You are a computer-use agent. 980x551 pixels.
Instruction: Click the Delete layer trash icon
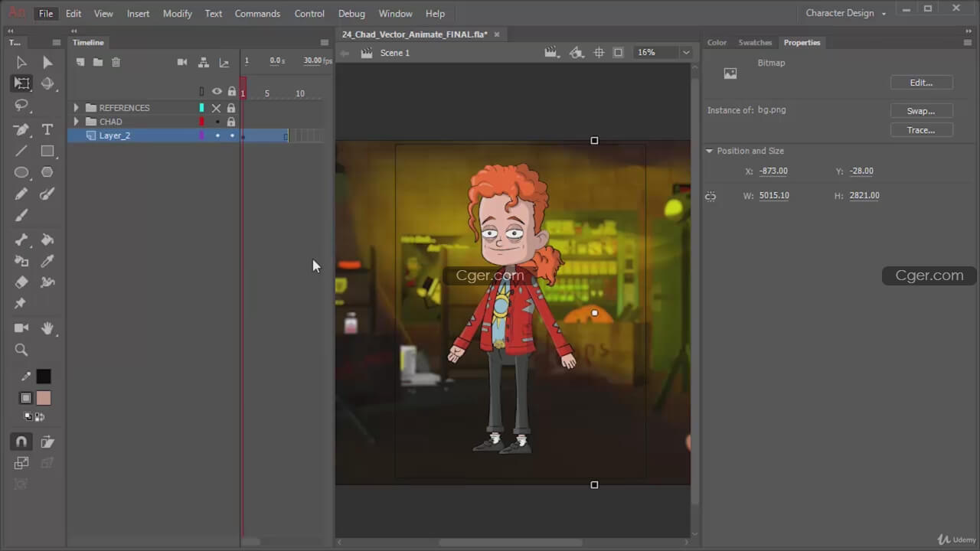(x=116, y=62)
